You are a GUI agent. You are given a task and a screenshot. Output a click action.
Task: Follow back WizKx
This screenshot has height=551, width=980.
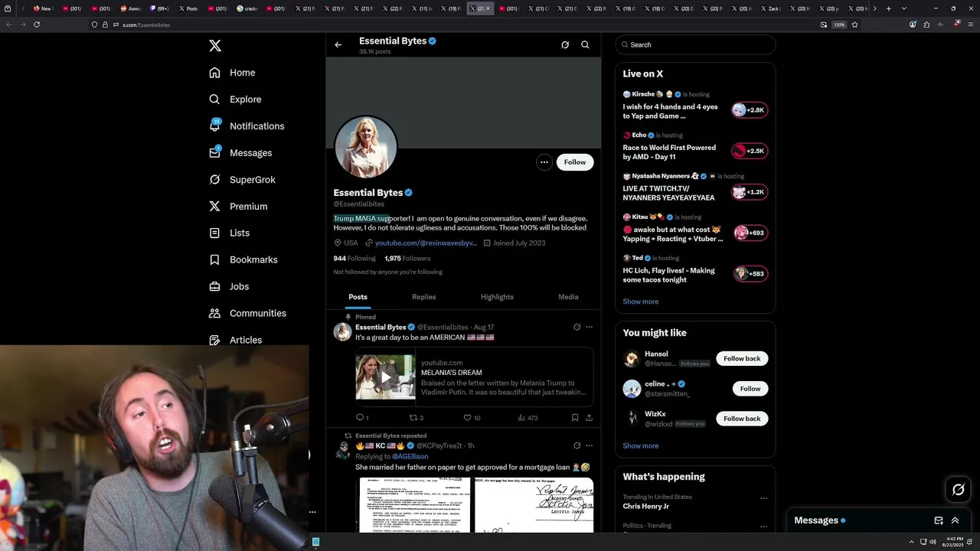[x=742, y=419]
